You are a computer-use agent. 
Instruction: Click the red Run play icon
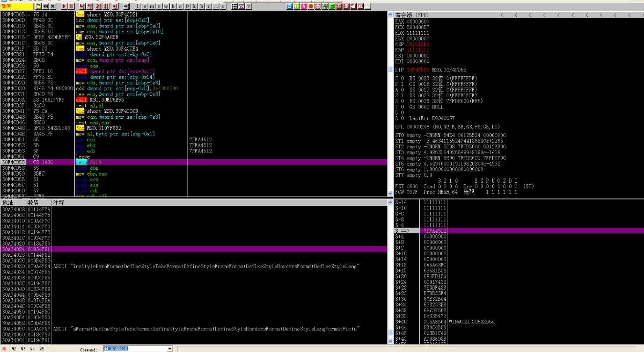tap(64, 6)
